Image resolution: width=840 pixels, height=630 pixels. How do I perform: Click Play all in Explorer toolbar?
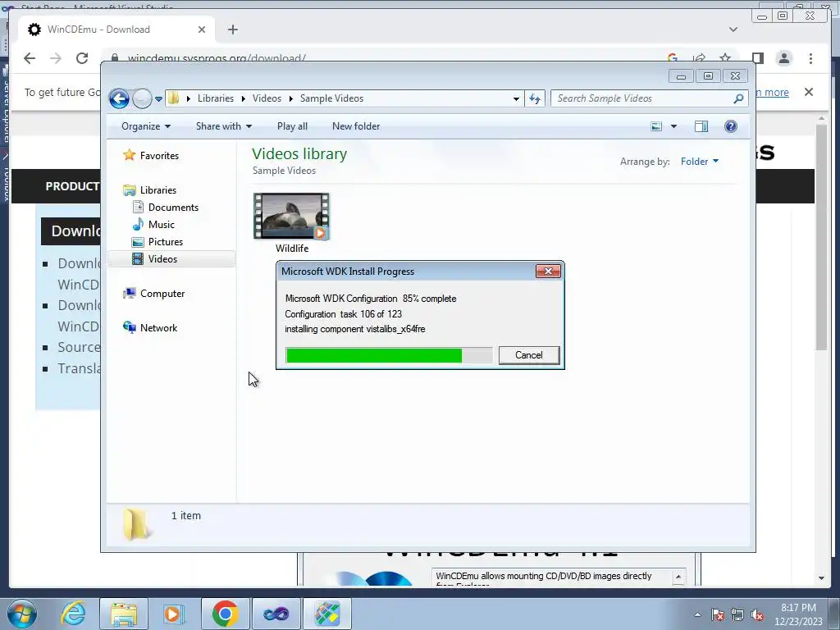[x=292, y=126]
